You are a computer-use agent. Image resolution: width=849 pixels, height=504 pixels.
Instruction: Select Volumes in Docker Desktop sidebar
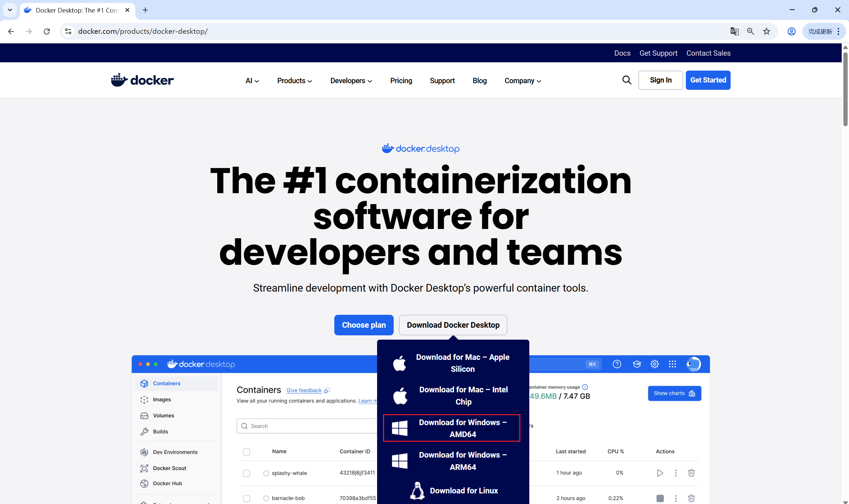click(163, 415)
